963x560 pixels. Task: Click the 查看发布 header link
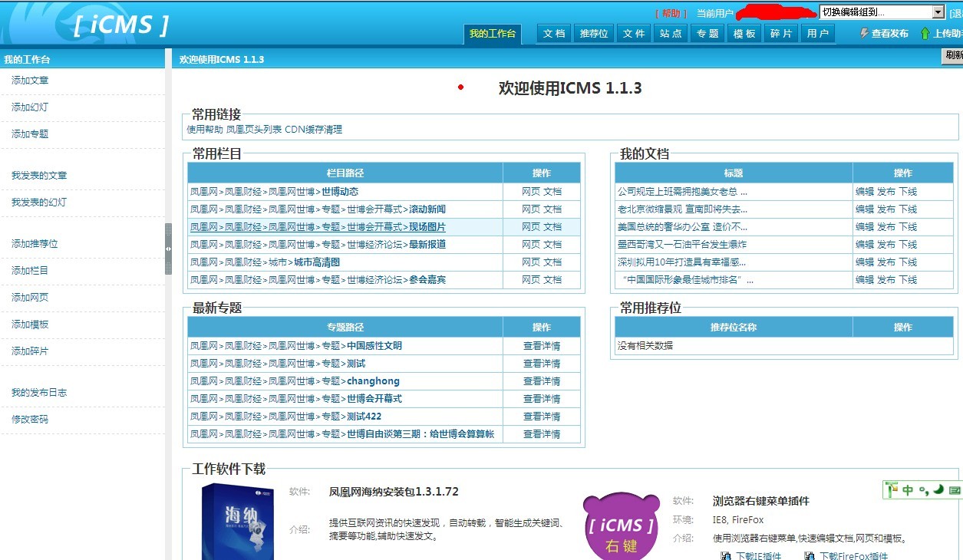point(890,34)
